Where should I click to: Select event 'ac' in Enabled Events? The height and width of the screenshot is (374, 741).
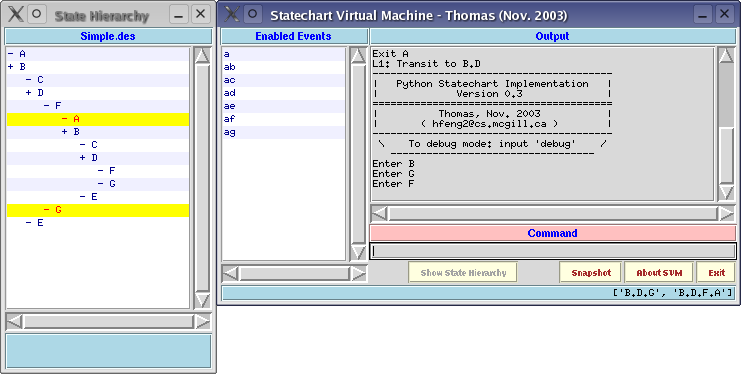tap(284, 80)
